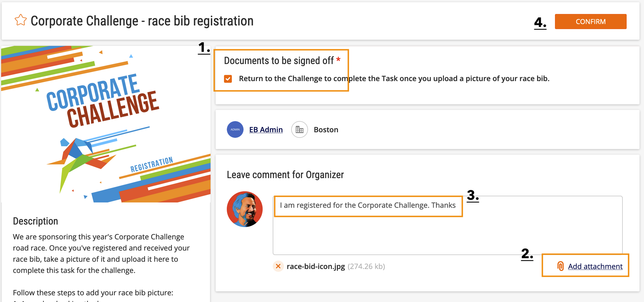Click the sign-off text about uploading race bib

(394, 79)
